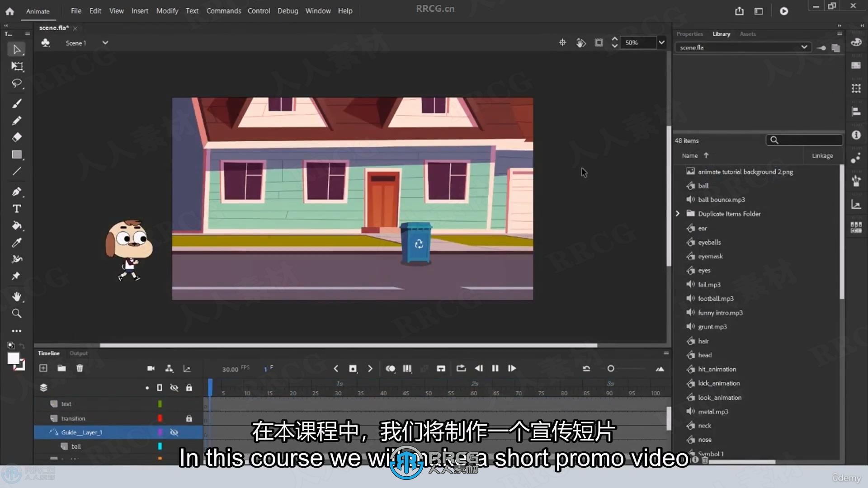Select the Lasso tool
The width and height of the screenshot is (868, 488).
click(17, 84)
